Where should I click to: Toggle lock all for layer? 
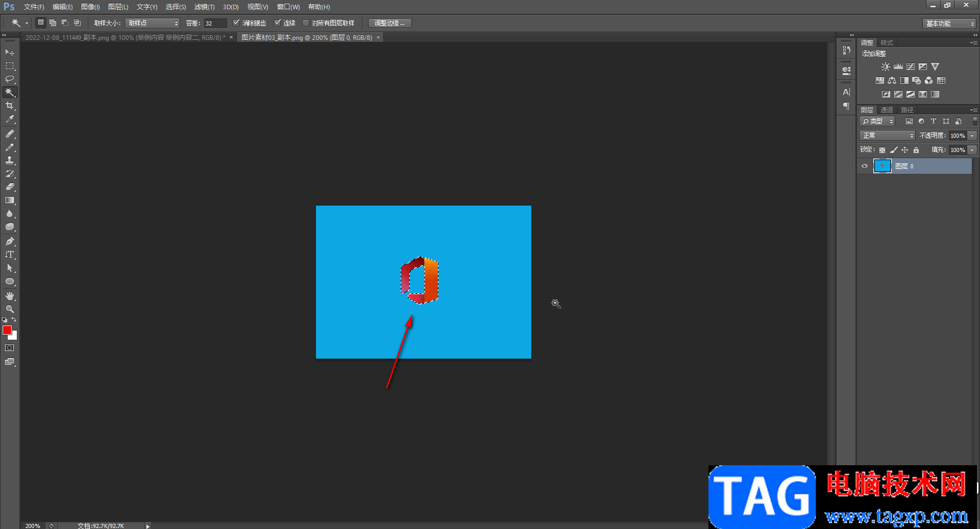point(916,150)
